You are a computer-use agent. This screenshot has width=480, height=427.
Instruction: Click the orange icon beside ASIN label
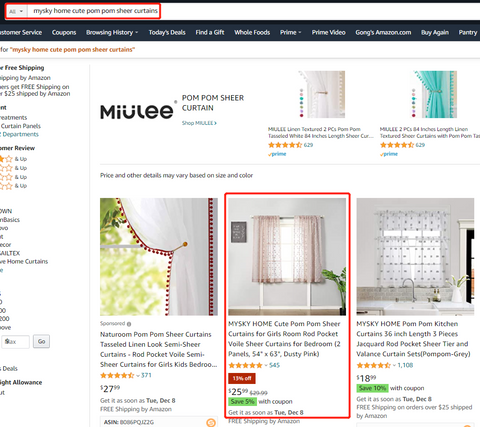(x=211, y=423)
